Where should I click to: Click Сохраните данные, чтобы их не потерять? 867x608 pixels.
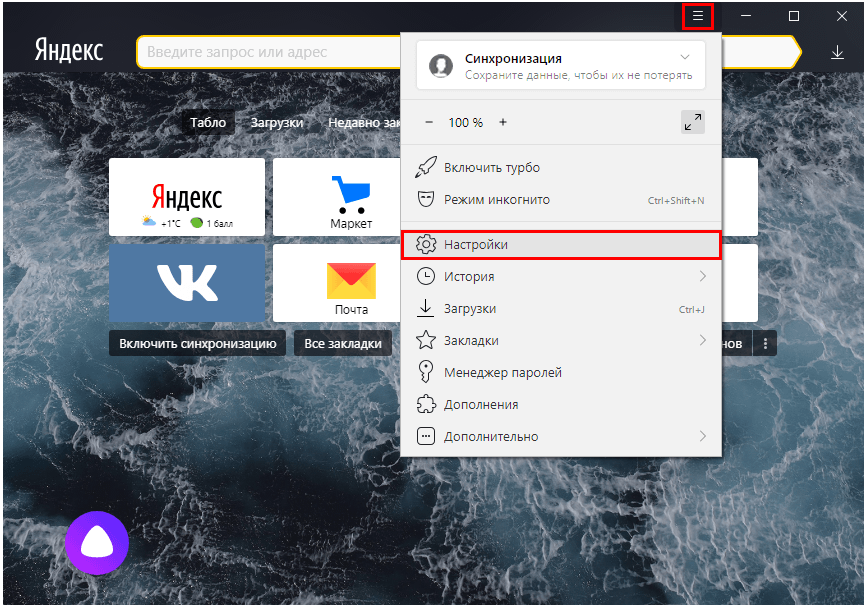click(x=578, y=75)
